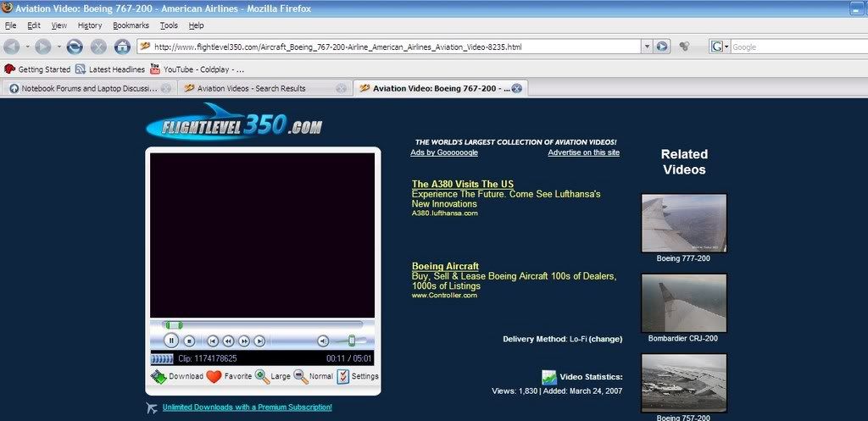Viewport: 868px width, 421px height.
Task: Click Ads by Google link
Action: [444, 152]
